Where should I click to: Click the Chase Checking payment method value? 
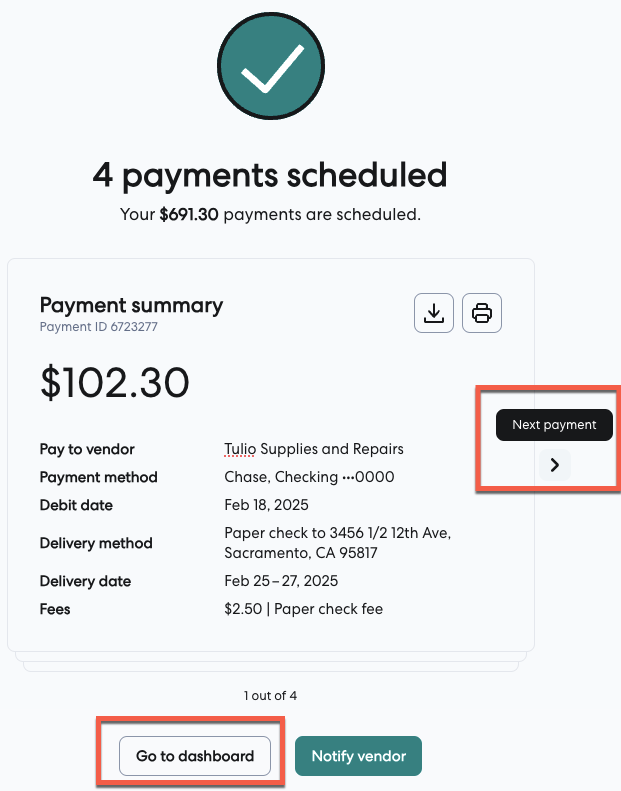309,477
